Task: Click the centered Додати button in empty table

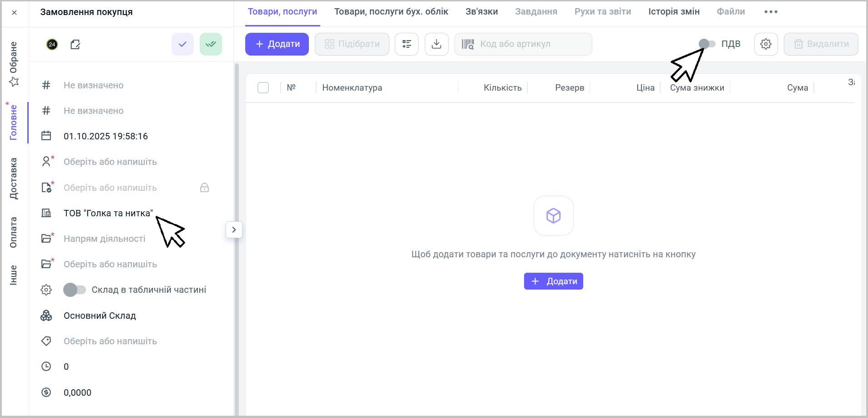Action: coord(553,281)
